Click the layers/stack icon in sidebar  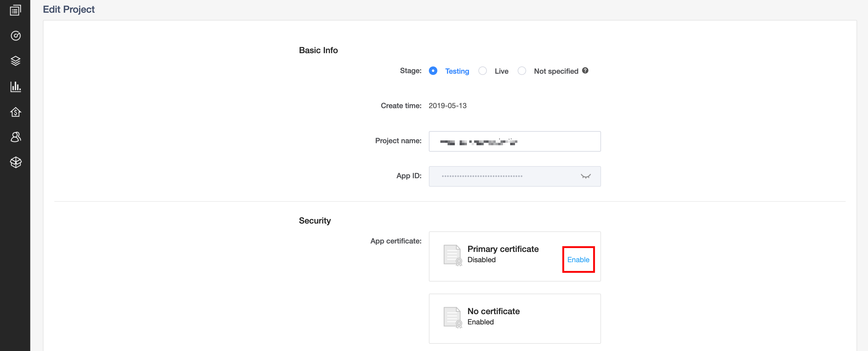pos(15,60)
